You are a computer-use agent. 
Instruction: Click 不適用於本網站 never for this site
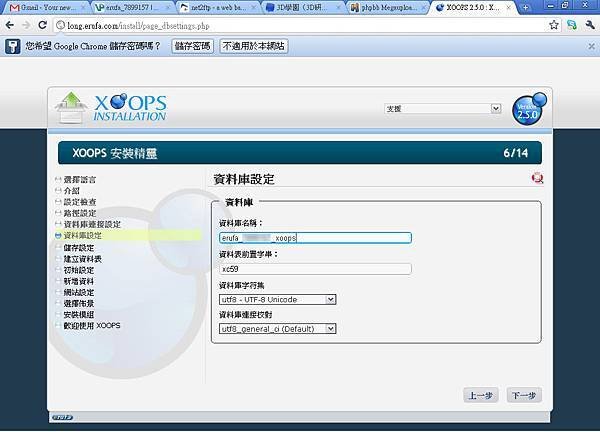(254, 46)
